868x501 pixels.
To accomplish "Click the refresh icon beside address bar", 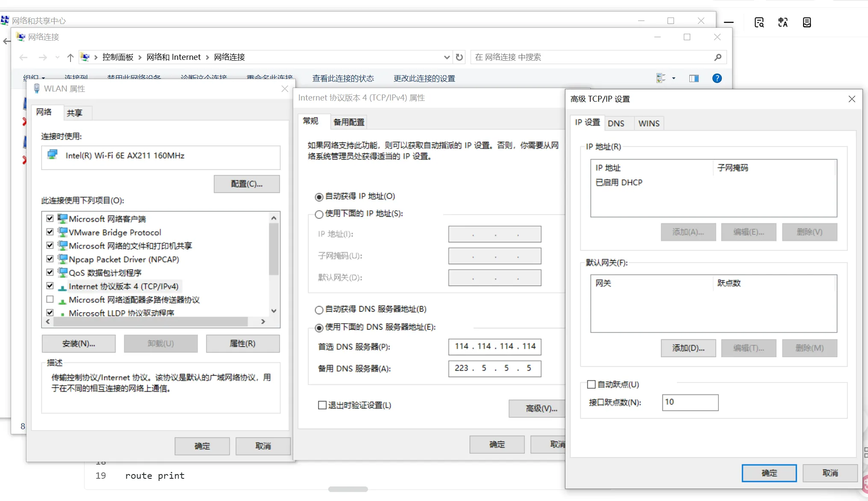I will [x=459, y=57].
